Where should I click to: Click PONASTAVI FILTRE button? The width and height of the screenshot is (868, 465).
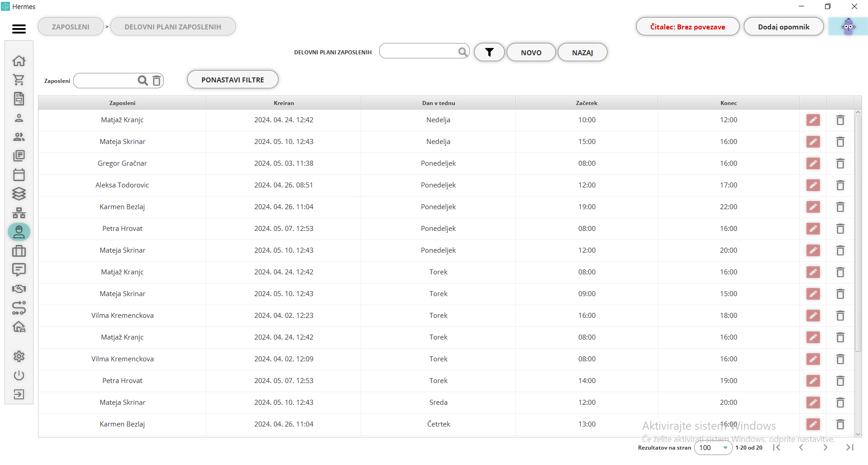click(x=233, y=80)
